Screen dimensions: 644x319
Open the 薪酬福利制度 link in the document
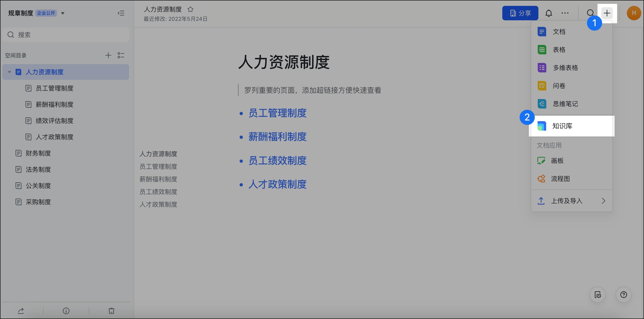pos(277,137)
